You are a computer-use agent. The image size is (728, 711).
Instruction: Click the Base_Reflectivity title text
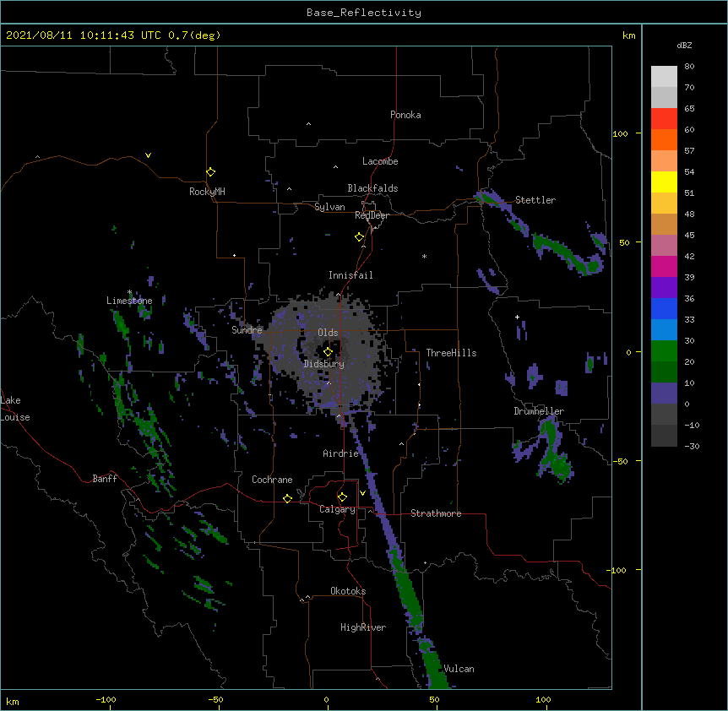(363, 13)
